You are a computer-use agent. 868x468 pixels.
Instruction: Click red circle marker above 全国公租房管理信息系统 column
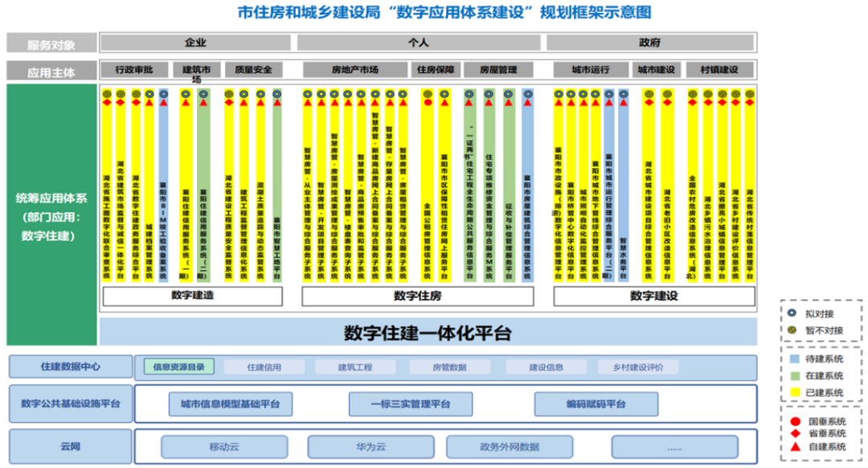[x=428, y=101]
